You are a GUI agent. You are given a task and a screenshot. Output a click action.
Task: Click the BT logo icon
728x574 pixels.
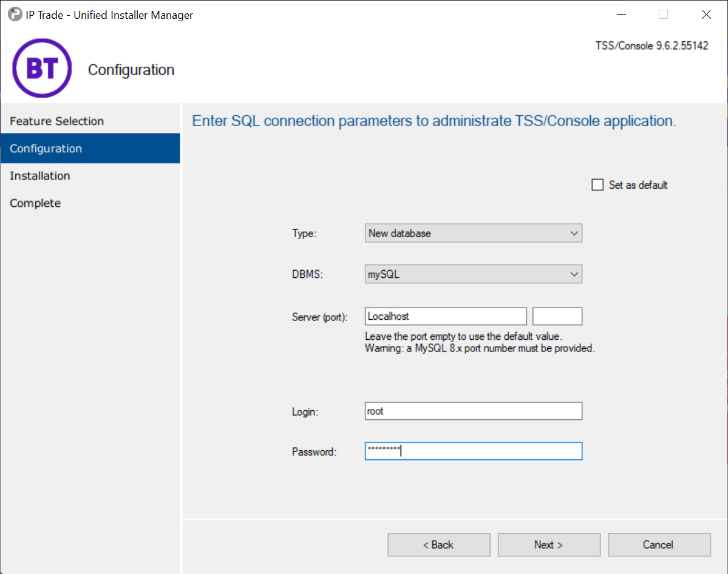43,68
